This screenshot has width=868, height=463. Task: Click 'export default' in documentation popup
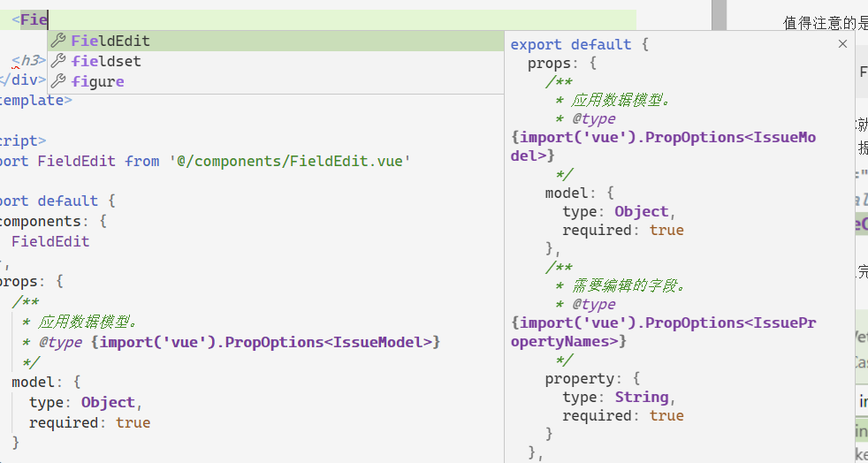(x=570, y=44)
